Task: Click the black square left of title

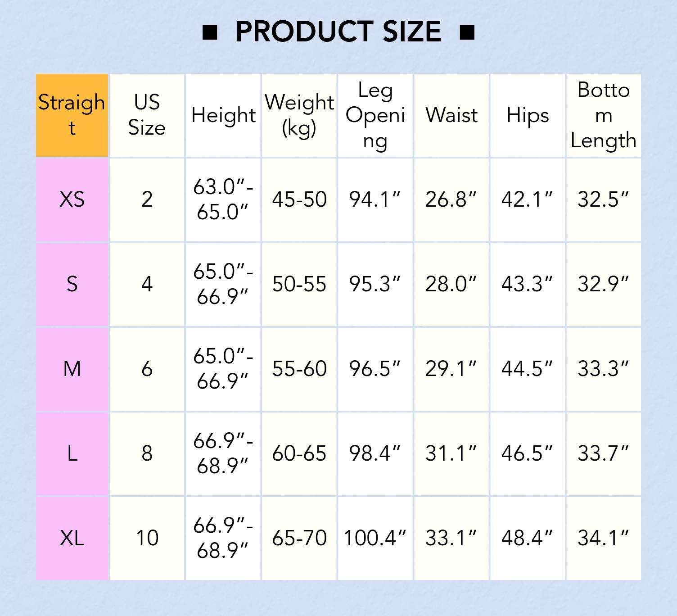Action: click(x=210, y=32)
